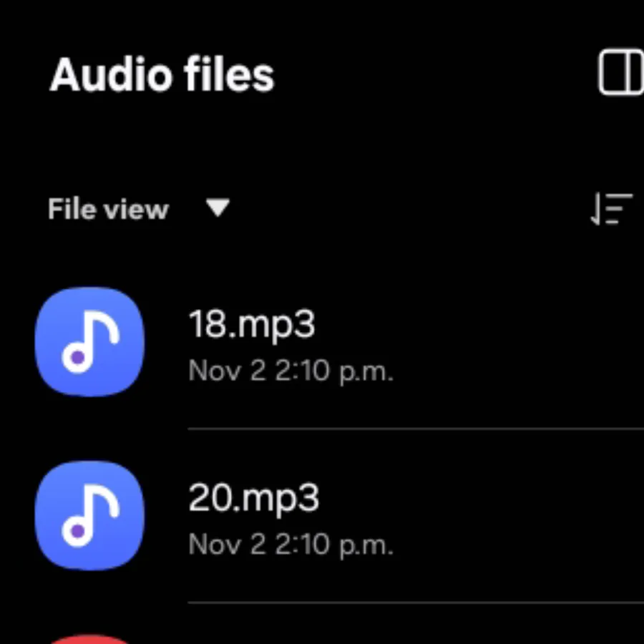Open the split view layout icon
644x644 pixels.
point(621,74)
